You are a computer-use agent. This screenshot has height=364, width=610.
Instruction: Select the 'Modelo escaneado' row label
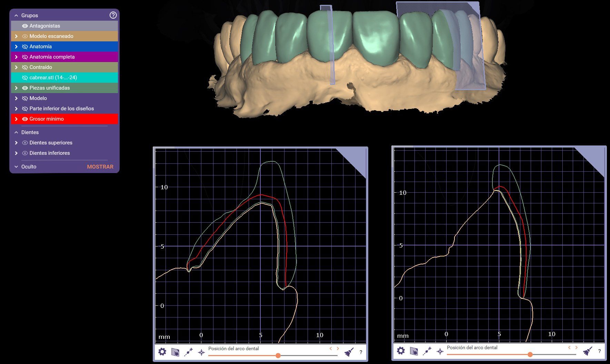51,36
